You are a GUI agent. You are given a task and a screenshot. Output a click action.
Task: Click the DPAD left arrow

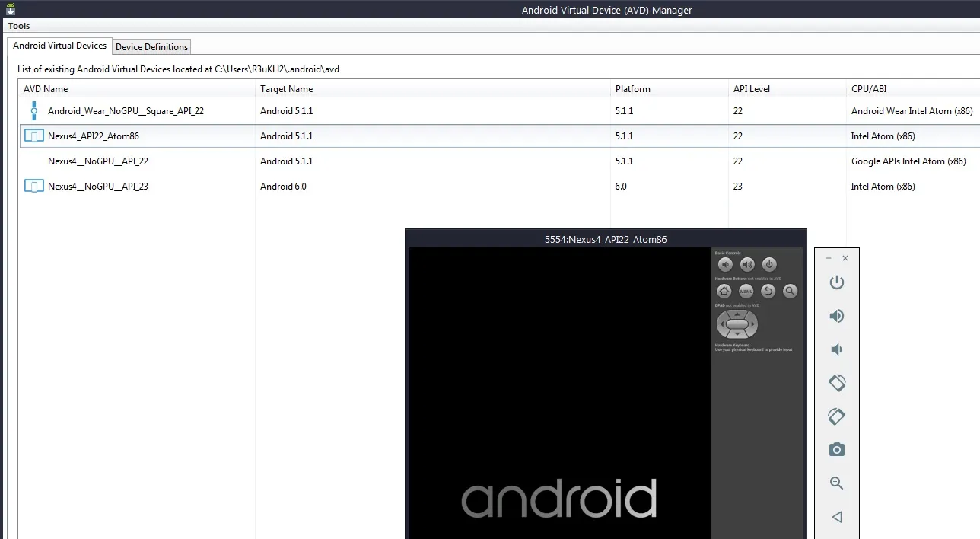[721, 324]
